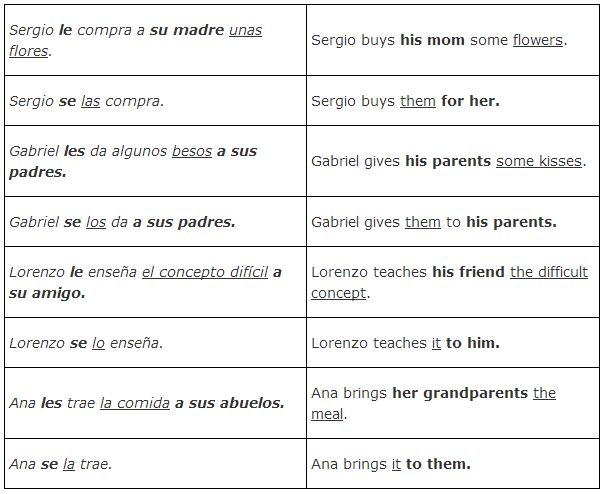Click underlined 'it' in 'Lorenzo teaches it'
Image resolution: width=605 pixels, height=494 pixels.
click(436, 343)
